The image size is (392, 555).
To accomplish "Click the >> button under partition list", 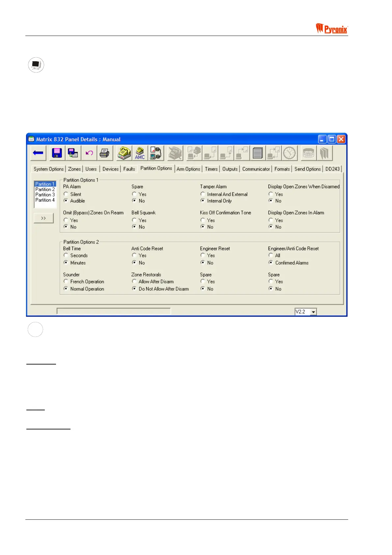I will [x=43, y=218].
